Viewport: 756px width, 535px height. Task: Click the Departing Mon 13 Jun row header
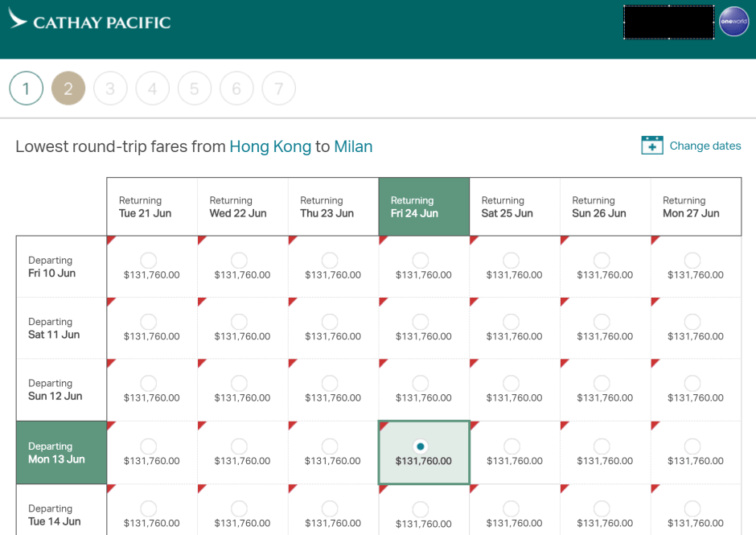coord(61,453)
